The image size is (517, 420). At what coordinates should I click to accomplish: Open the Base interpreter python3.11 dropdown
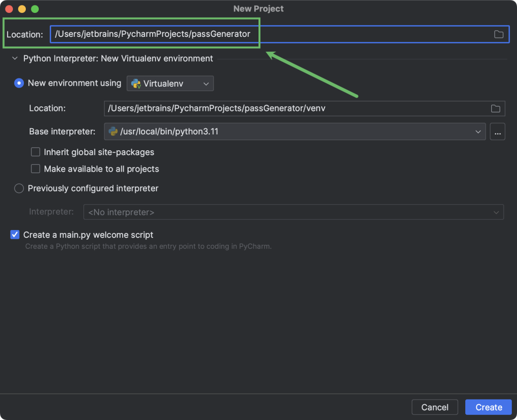295,132
